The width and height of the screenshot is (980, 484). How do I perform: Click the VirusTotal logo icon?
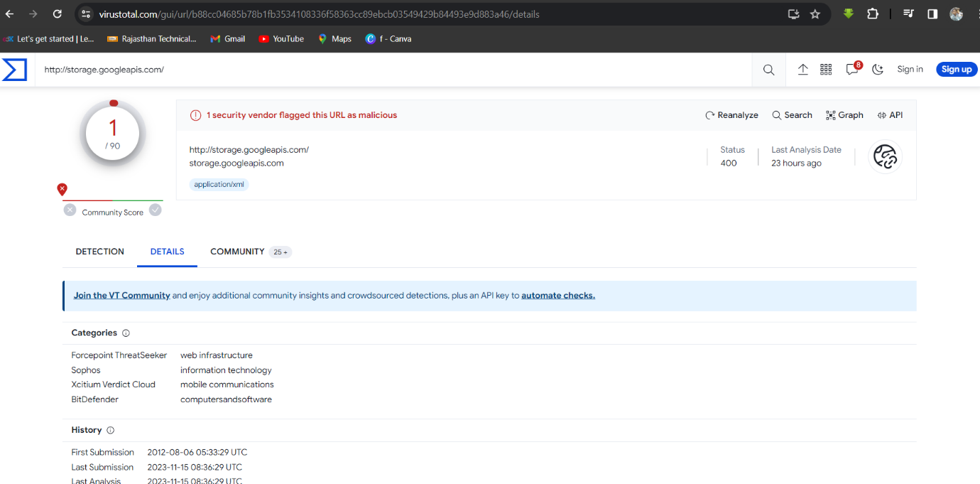click(14, 70)
